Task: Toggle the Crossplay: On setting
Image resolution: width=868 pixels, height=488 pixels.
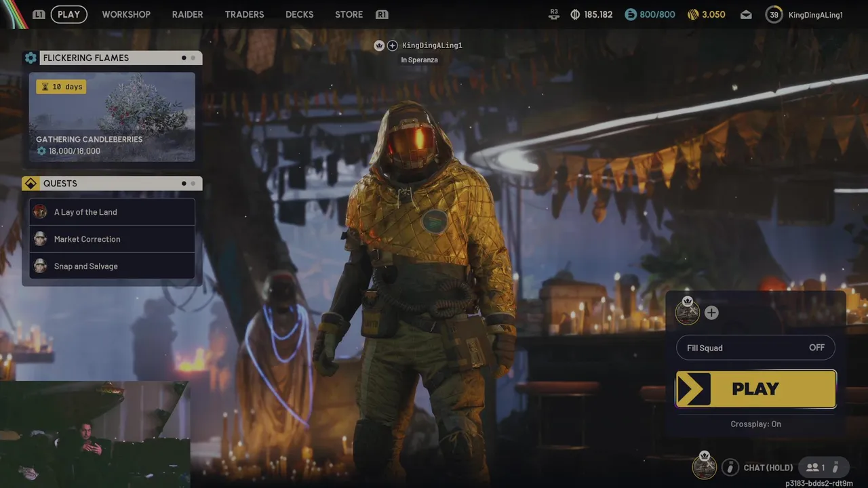Action: pos(755,424)
